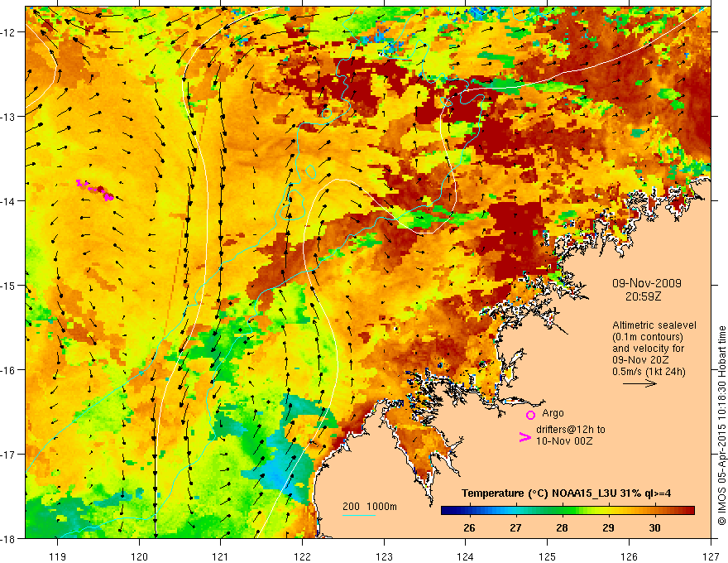728x563 pixels.
Task: Click the 30 value on temperature scale
Action: tap(654, 527)
